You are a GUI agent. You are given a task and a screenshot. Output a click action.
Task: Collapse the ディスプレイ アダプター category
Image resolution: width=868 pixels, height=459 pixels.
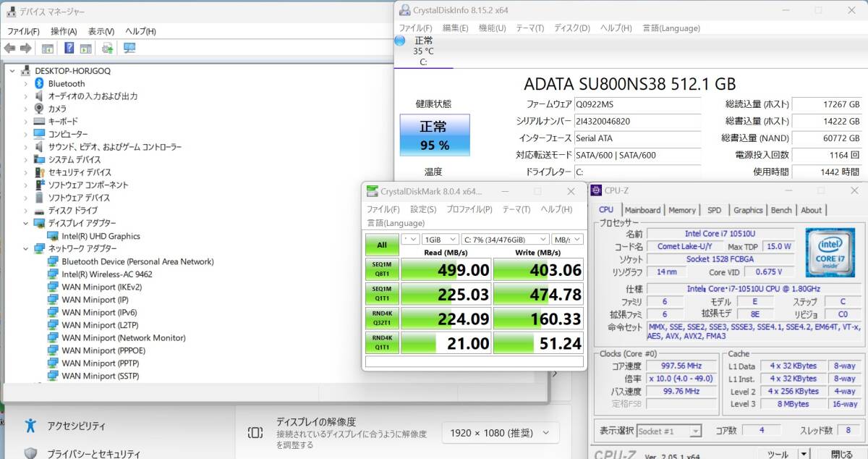25,223
